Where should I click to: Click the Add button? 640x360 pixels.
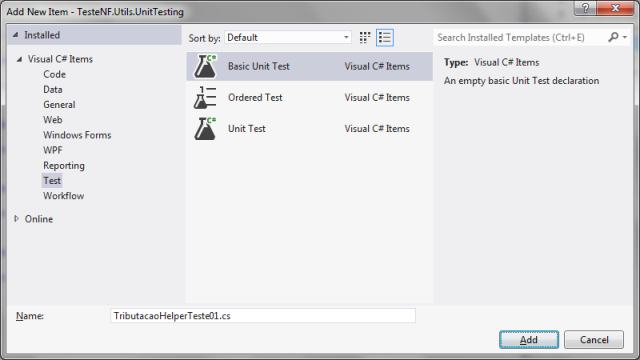[529, 340]
